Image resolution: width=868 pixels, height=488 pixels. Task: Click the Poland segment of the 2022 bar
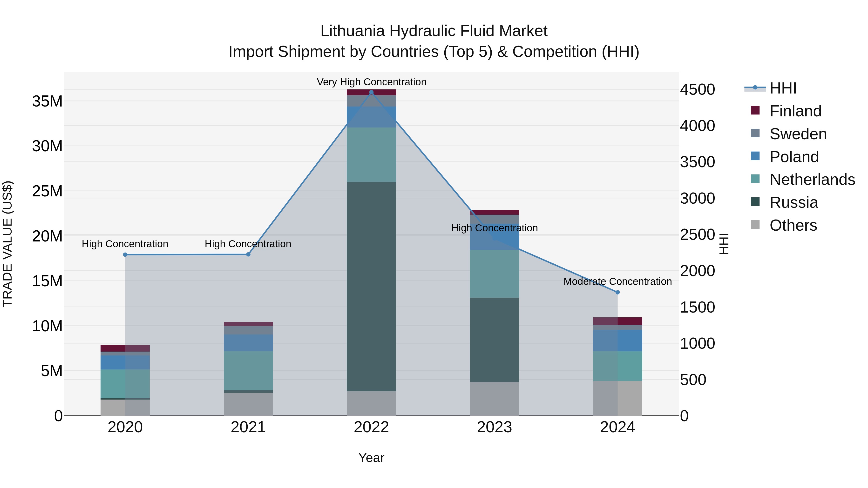click(x=371, y=117)
